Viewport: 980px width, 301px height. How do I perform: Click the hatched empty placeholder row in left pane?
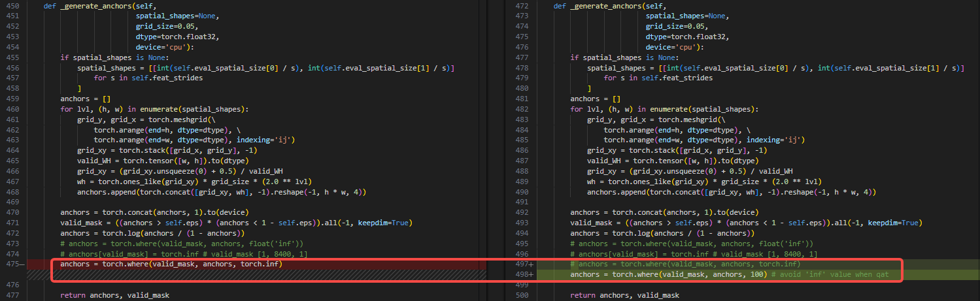tap(262, 276)
